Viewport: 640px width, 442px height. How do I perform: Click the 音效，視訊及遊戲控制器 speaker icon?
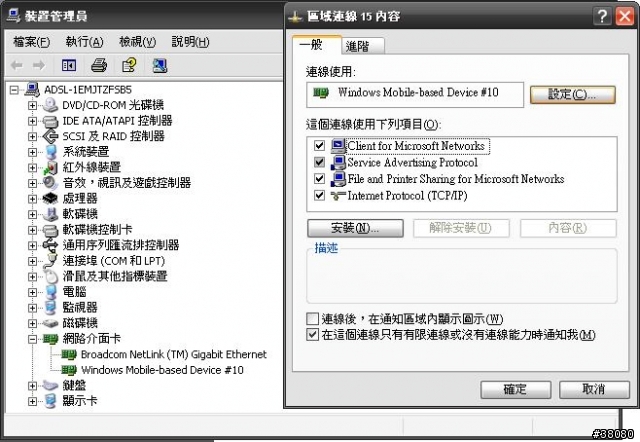point(50,183)
